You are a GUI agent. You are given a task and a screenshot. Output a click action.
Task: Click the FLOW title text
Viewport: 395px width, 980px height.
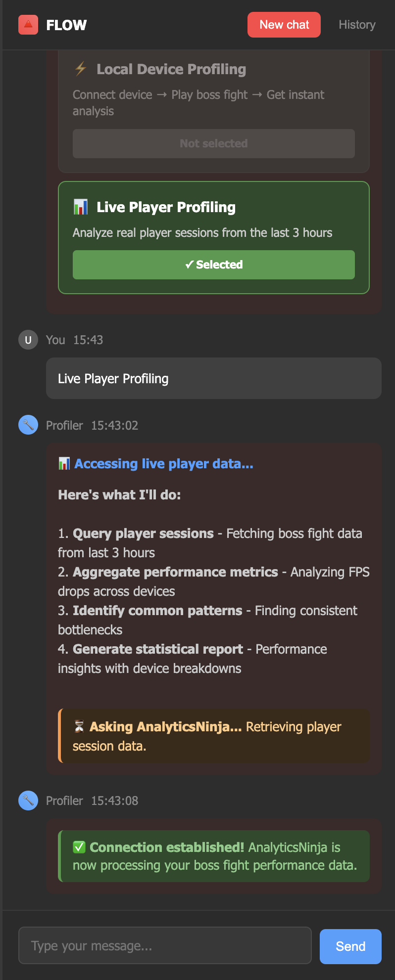[66, 25]
